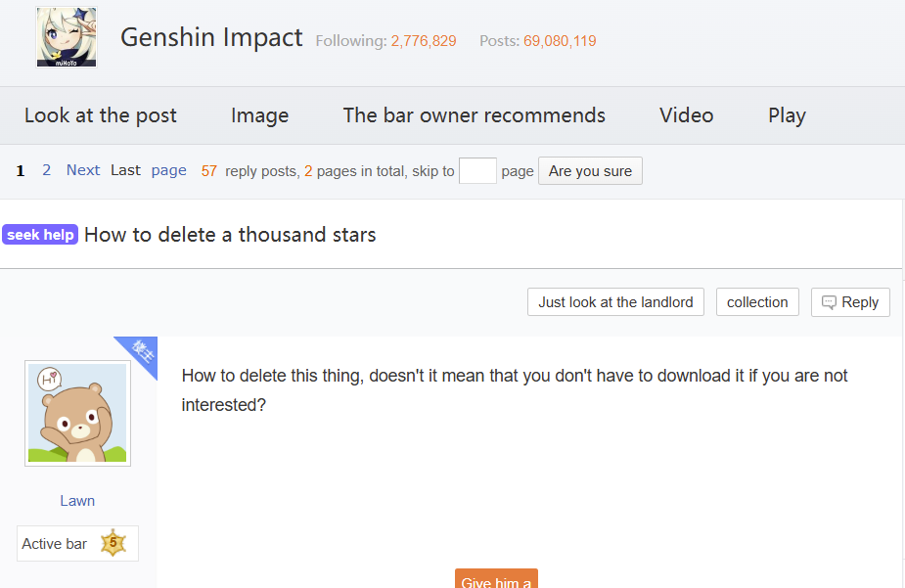
Task: Click the Posts count 69,080,119
Action: 560,41
